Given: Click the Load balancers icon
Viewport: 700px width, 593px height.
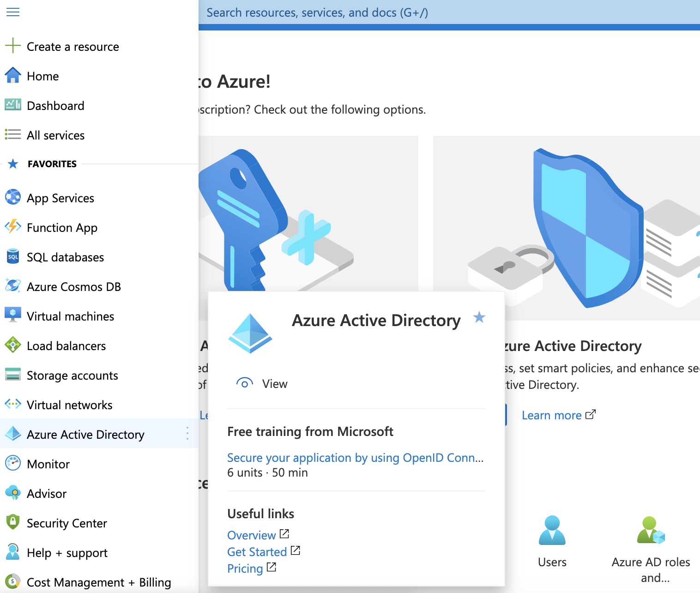Looking at the screenshot, I should (x=12, y=345).
